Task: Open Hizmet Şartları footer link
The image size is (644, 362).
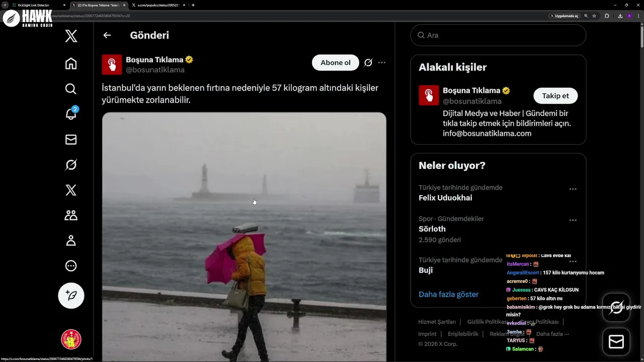Action: 437,322
